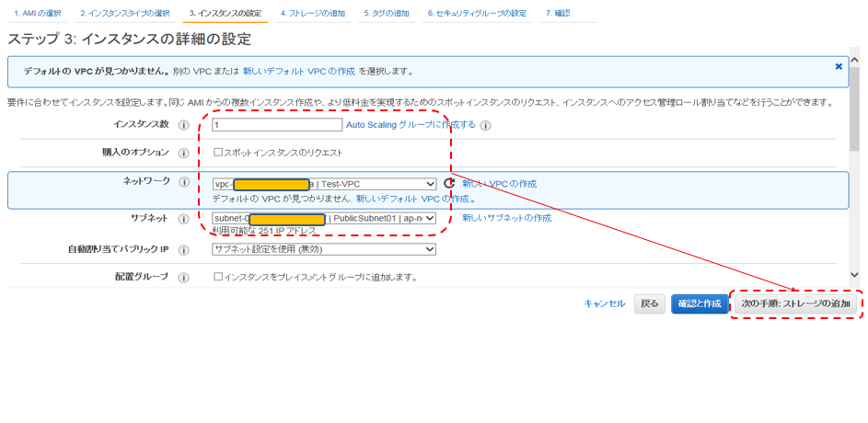This screenshot has width=868, height=423.
Task: Click the scrollbar down arrow
Action: point(854,274)
